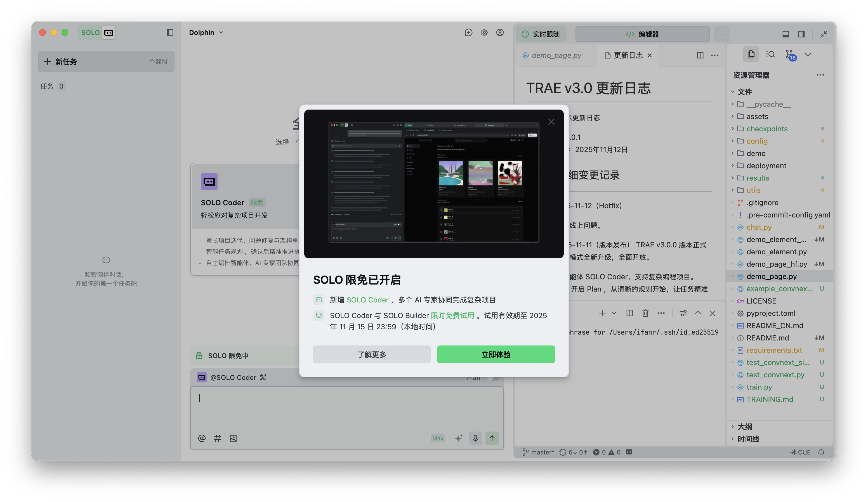Image resolution: width=868 pixels, height=502 pixels.
Task: Toggle left sidebar visibility icon
Action: pos(170,32)
